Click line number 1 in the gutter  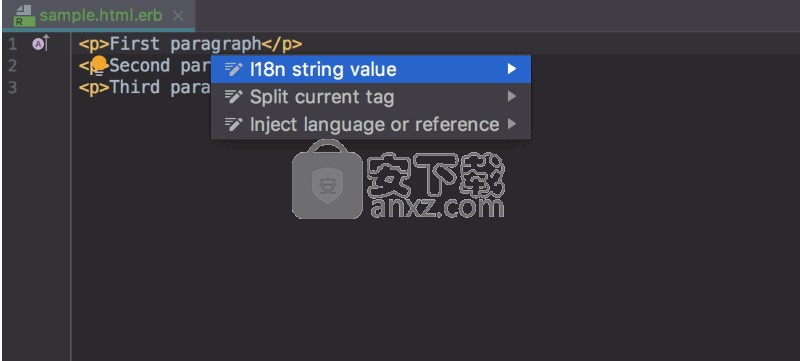coord(12,44)
